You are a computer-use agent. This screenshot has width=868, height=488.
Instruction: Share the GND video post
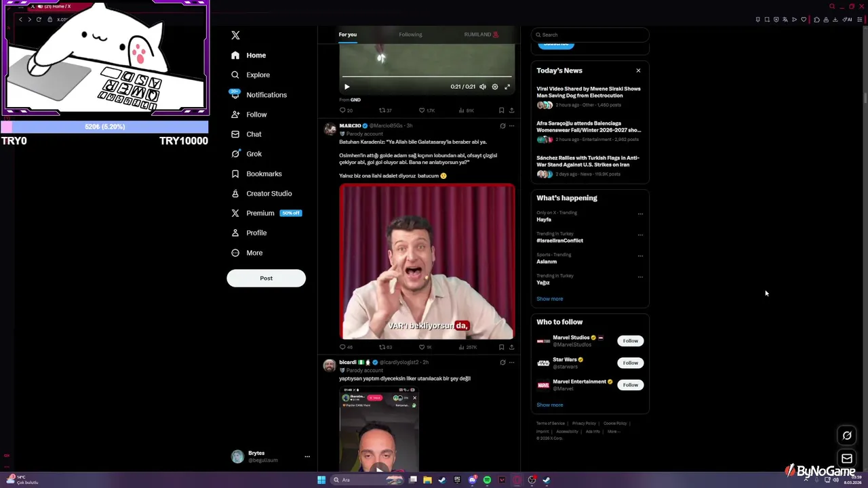click(511, 110)
